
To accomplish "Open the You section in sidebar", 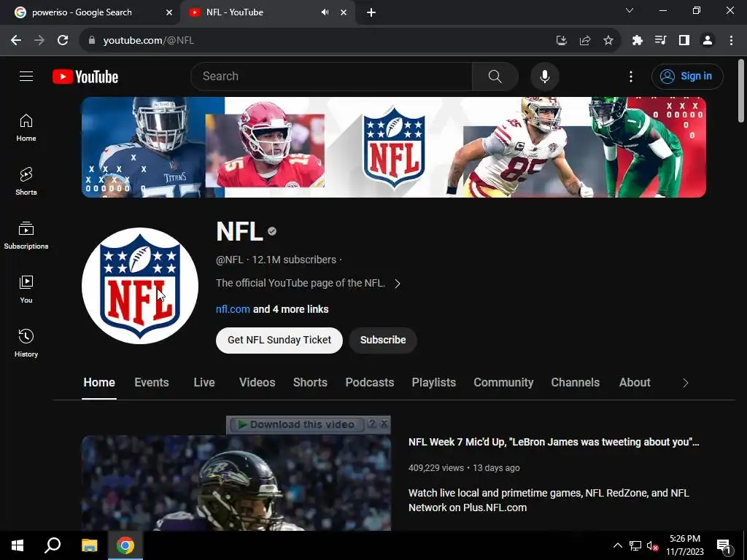I will click(26, 289).
